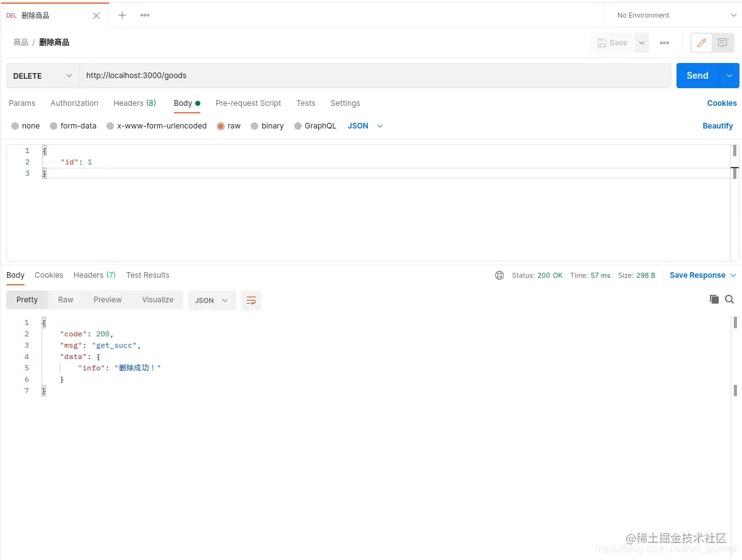Search the response with magnifier icon

pyautogui.click(x=729, y=299)
